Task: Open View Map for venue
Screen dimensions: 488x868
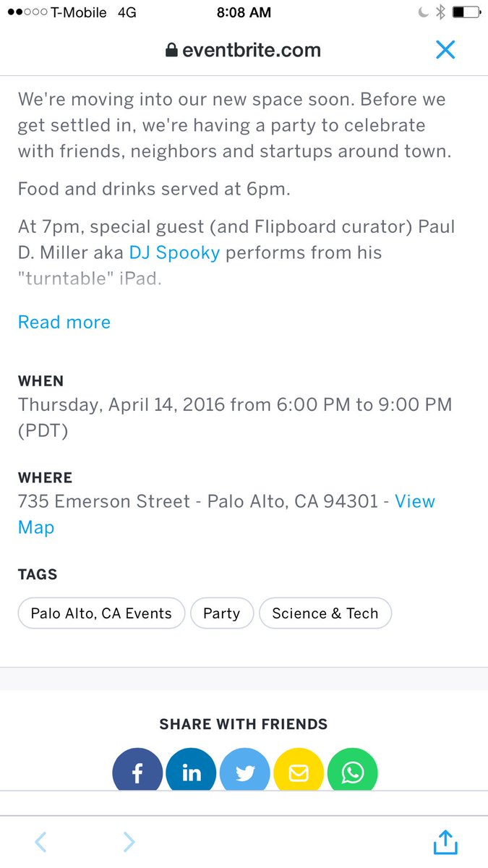Action: [x=226, y=514]
